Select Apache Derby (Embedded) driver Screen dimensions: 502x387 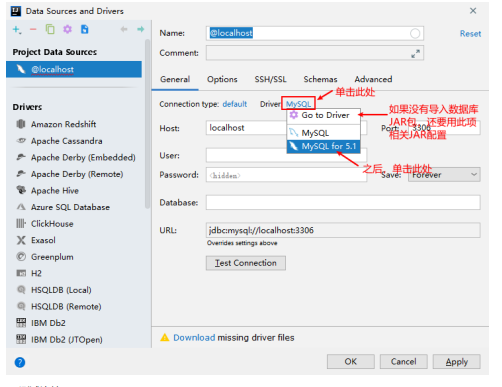[83, 157]
